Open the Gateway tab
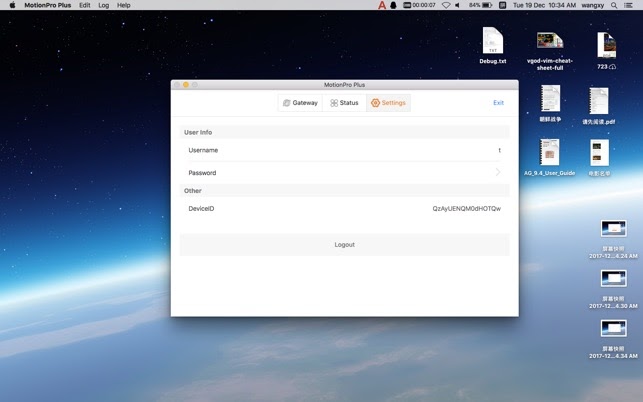Image resolution: width=643 pixels, height=402 pixels. click(300, 103)
